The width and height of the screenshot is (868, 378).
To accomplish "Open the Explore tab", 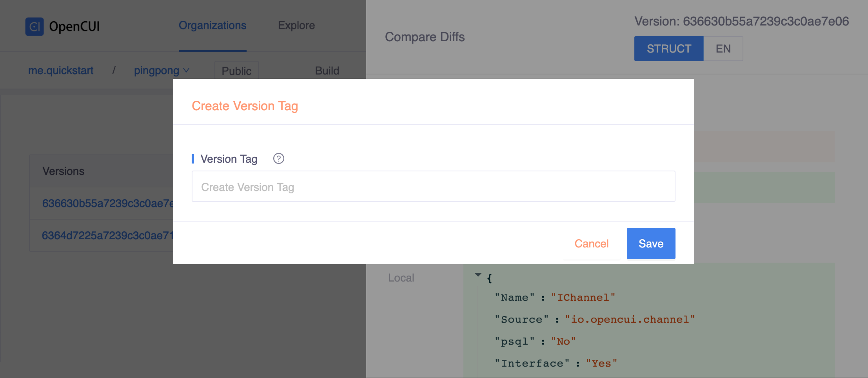I will pos(296,25).
